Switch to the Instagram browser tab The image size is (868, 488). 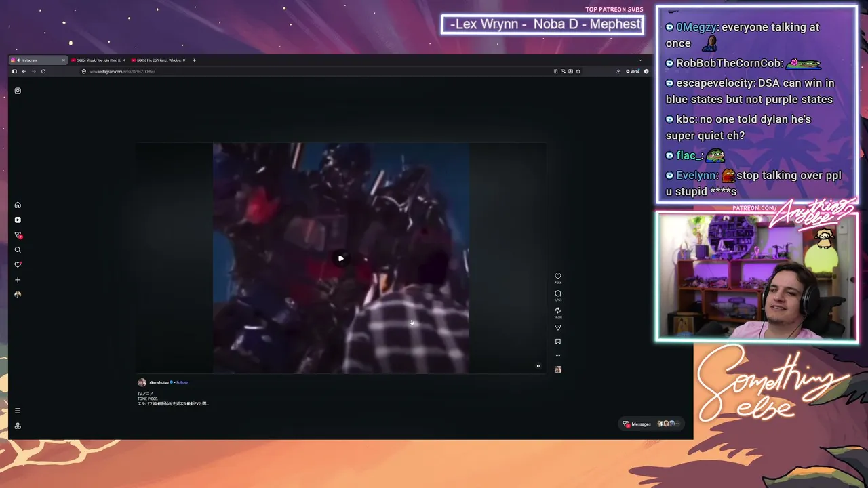(38, 60)
